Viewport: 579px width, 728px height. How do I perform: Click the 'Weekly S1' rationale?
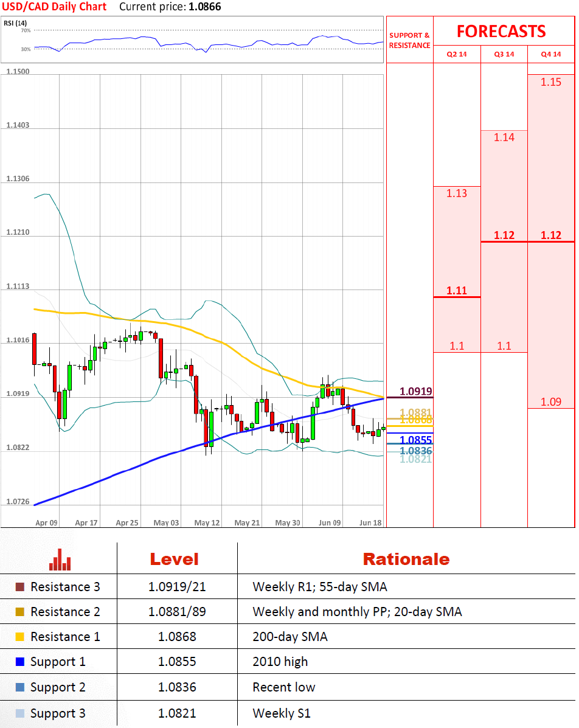tap(282, 713)
